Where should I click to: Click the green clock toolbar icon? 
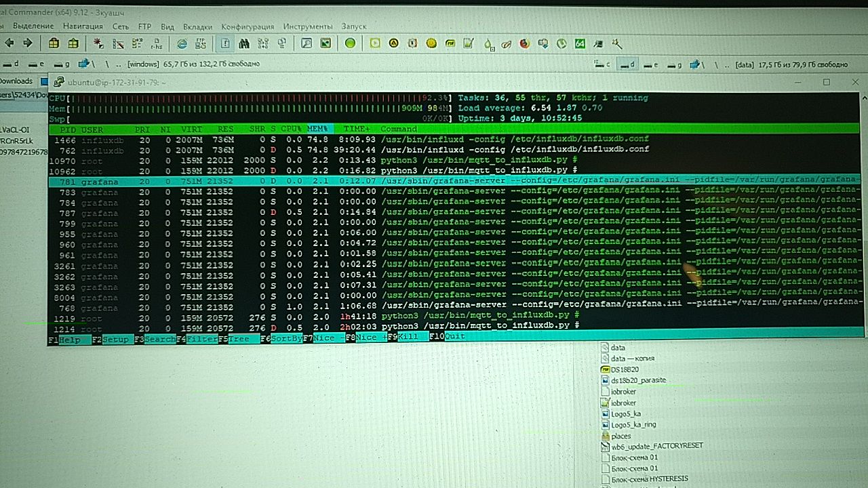561,43
